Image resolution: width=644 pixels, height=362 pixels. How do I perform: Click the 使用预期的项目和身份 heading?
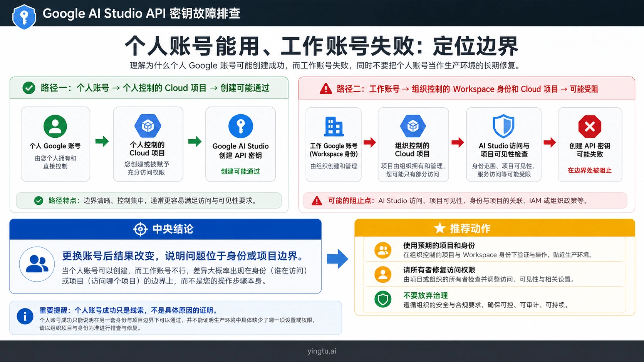(439, 245)
